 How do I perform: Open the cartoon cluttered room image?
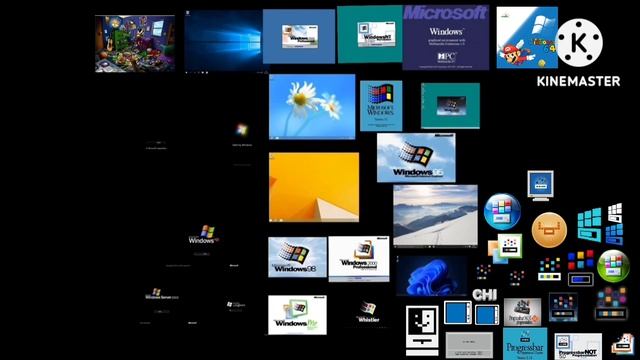tap(135, 44)
